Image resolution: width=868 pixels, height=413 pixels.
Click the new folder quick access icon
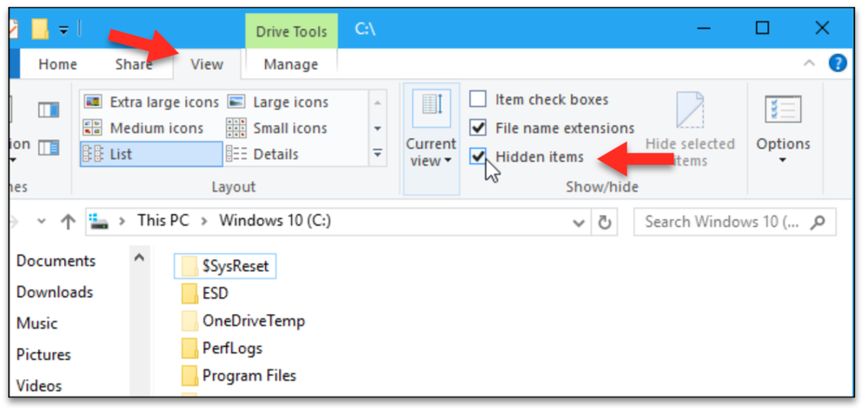40,29
